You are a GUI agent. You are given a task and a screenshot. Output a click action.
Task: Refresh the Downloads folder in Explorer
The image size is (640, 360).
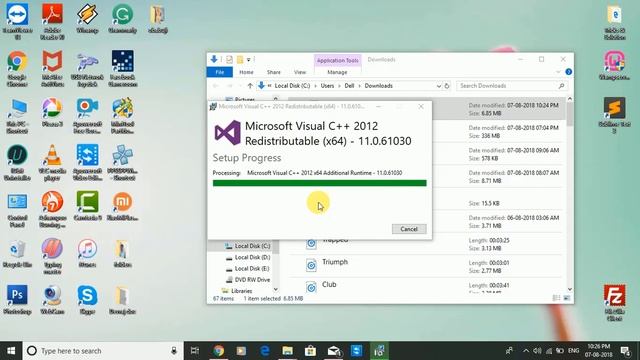[447, 86]
